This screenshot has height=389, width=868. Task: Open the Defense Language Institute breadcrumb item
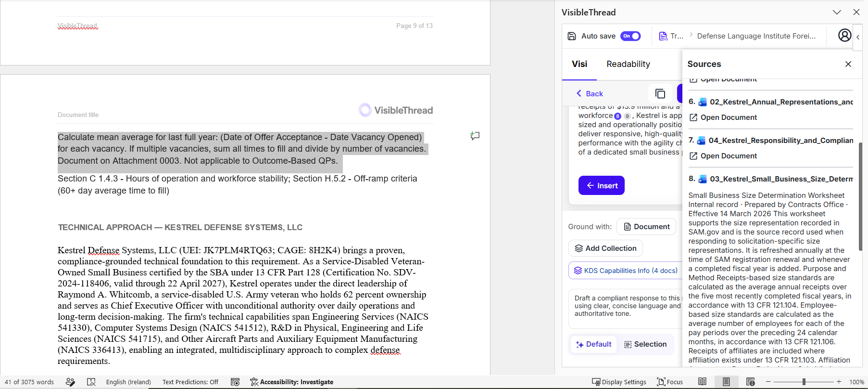(756, 36)
